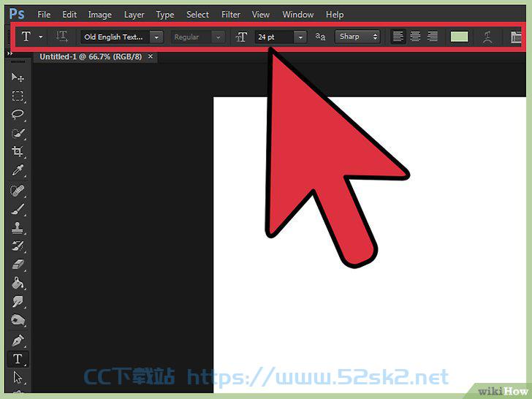Open the Sharp anti-aliasing dropdown

(357, 37)
